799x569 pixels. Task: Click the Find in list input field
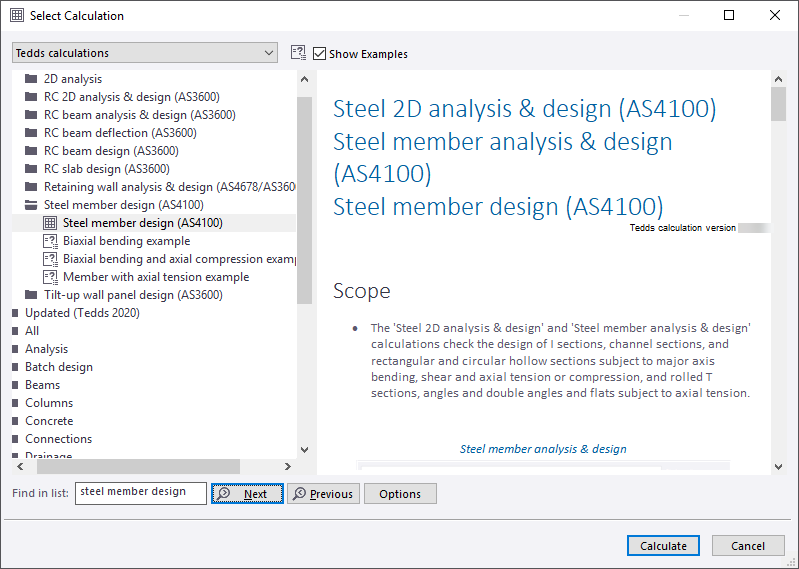click(141, 493)
